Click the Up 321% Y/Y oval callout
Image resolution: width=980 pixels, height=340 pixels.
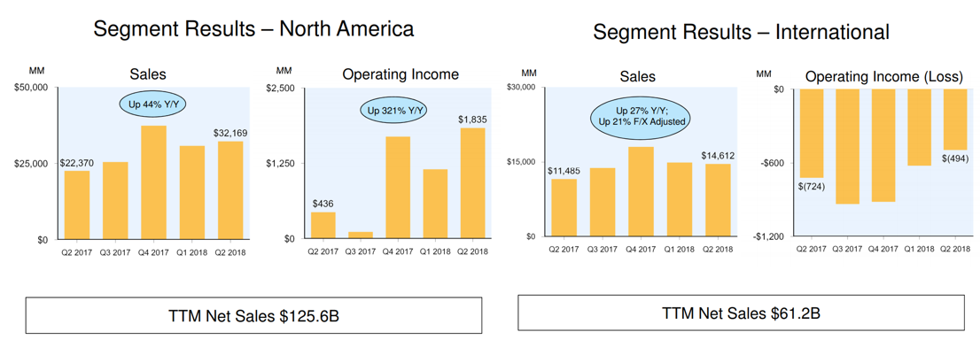pyautogui.click(x=396, y=112)
